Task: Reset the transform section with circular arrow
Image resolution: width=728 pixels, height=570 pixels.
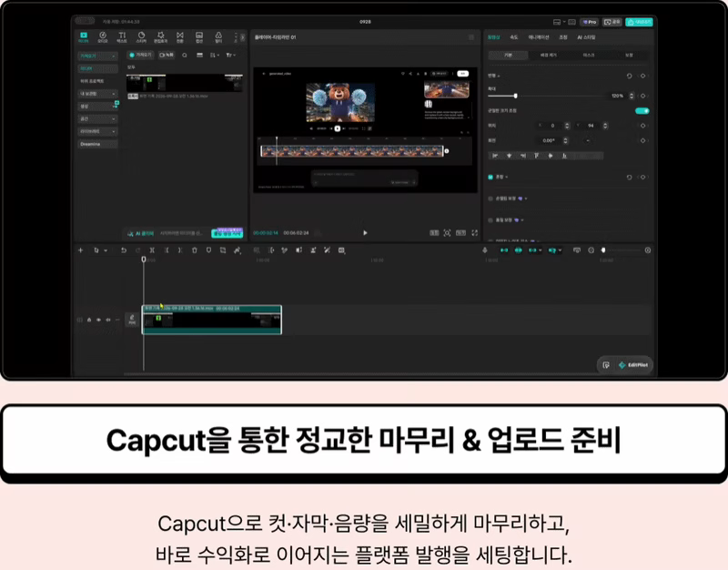Action: [x=629, y=76]
